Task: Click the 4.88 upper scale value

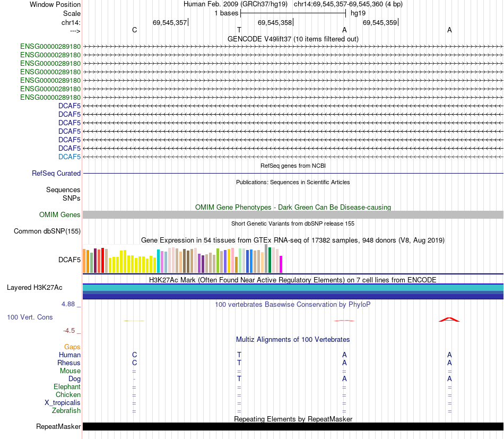Action: point(68,304)
